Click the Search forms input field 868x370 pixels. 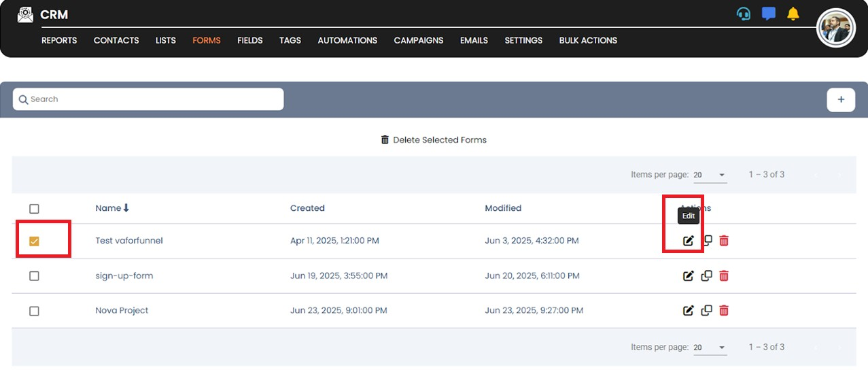pos(148,99)
